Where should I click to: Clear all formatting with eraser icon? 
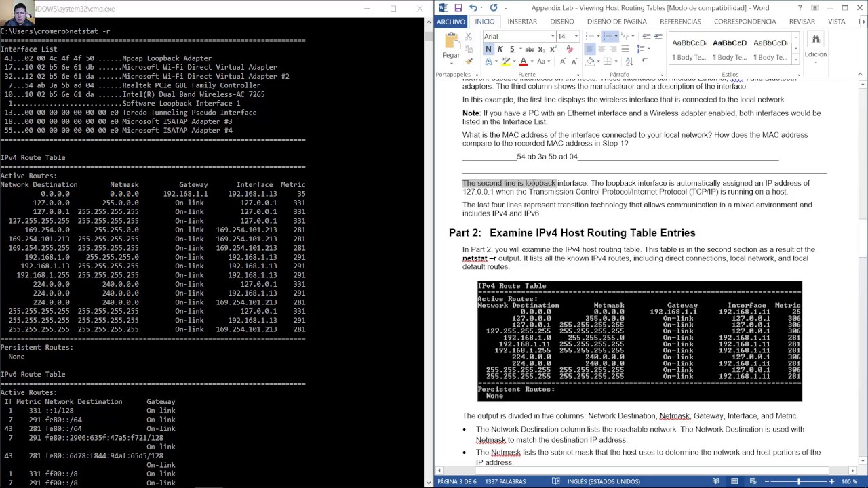[569, 49]
